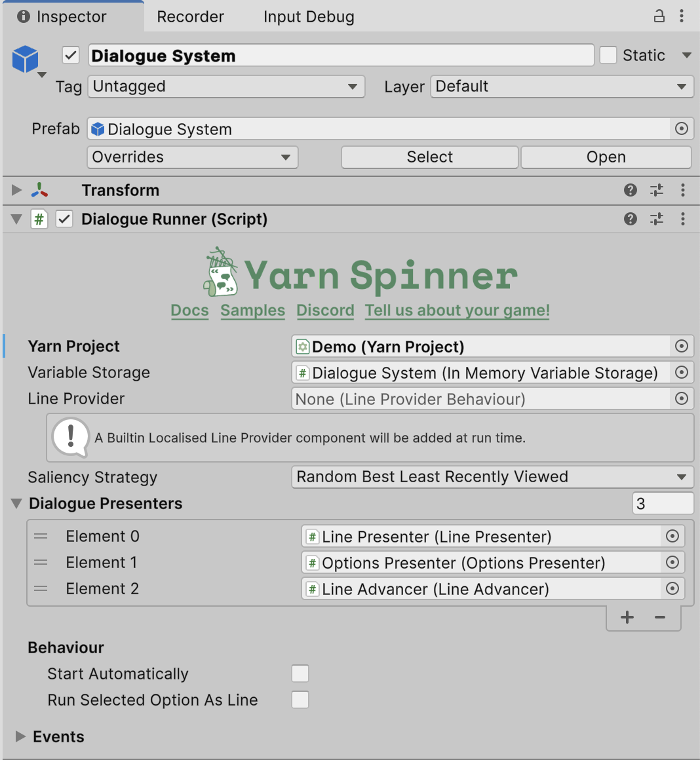Open the Yarn Spinner Docs link
Image resolution: width=700 pixels, height=760 pixels.
pyautogui.click(x=189, y=311)
